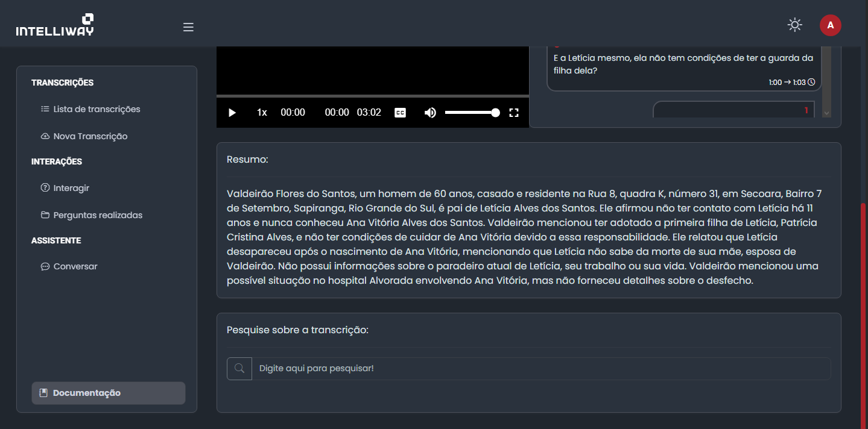Screen dimensions: 868x429
Task: Click the video progress bar
Action: [x=372, y=96]
